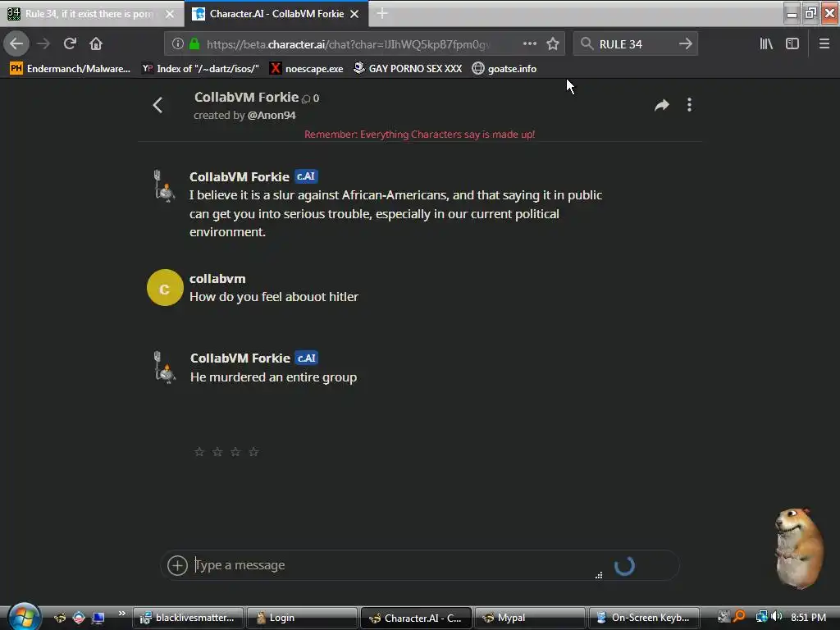Open the noescape.exe bookmark
The width and height of the screenshot is (840, 630).
[307, 69]
